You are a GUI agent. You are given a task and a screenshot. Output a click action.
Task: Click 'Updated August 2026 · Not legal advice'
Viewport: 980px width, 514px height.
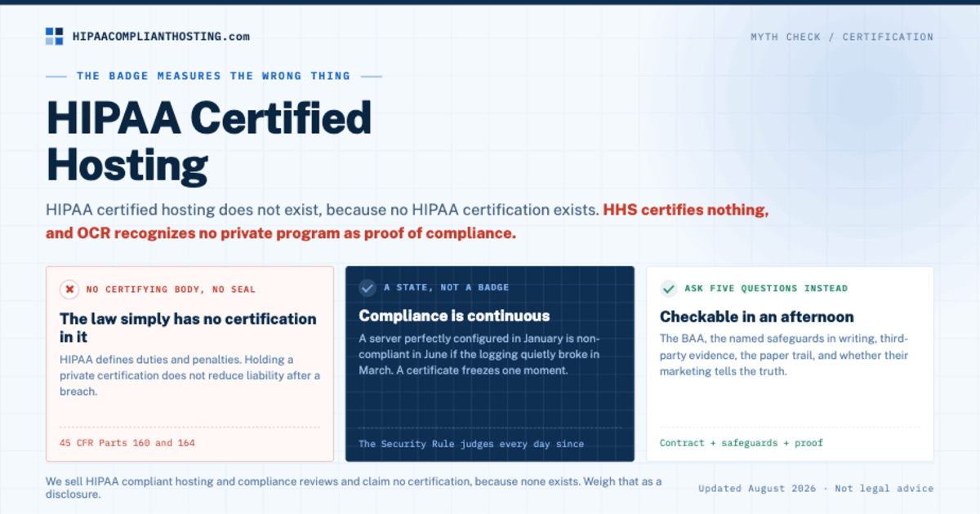pyautogui.click(x=816, y=489)
